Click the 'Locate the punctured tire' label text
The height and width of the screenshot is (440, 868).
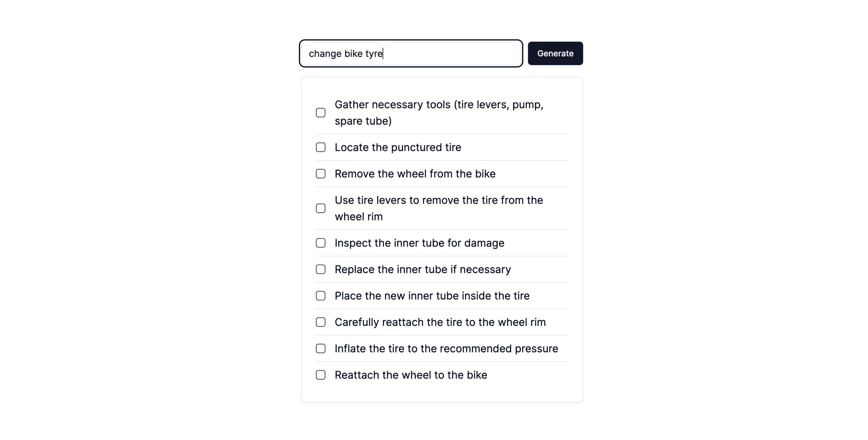click(398, 147)
